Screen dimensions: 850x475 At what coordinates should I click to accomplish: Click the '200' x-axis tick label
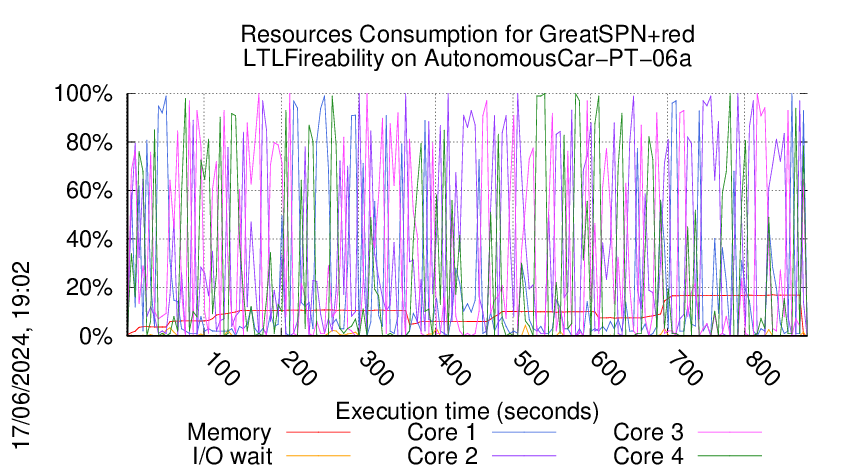299,370
